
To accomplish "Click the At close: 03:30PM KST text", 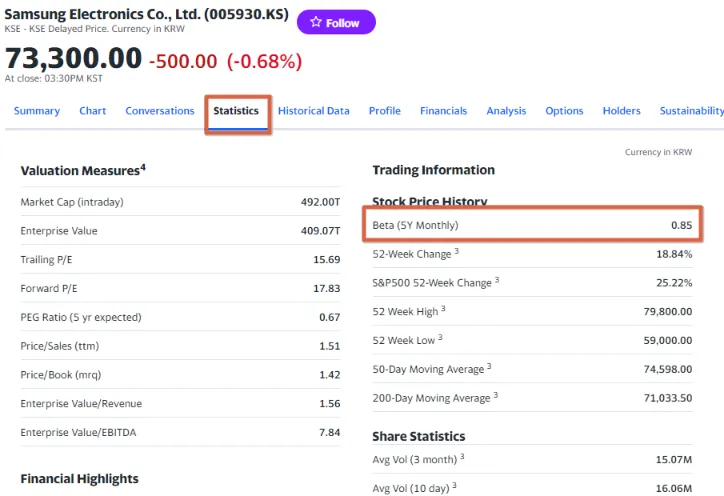I will [x=54, y=79].
